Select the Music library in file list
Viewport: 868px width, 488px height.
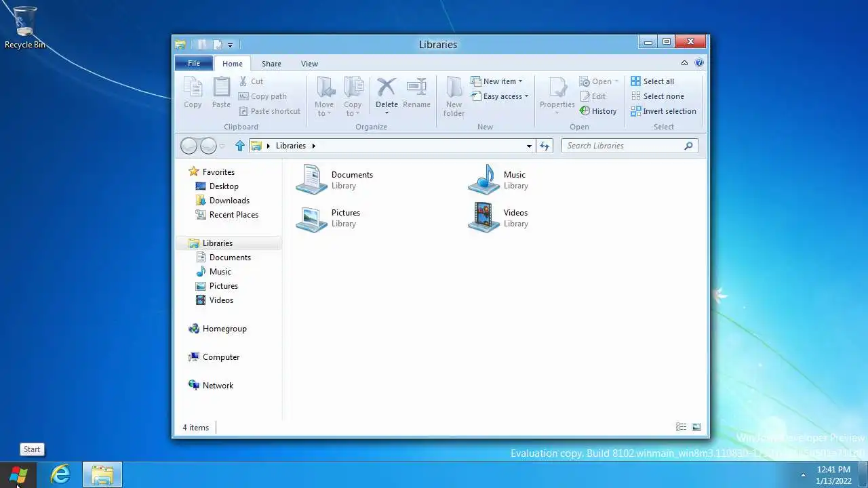498,180
